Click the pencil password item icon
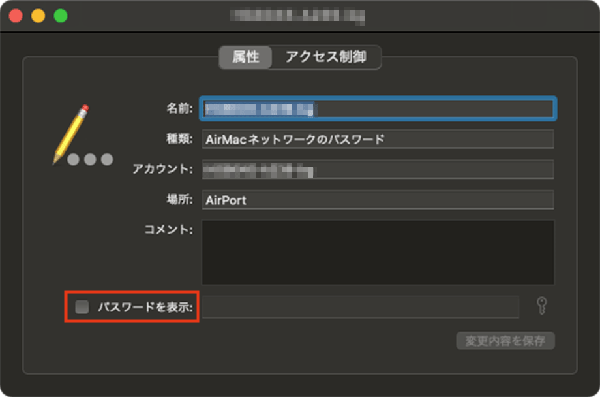Image resolution: width=600 pixels, height=397 pixels. click(x=83, y=135)
